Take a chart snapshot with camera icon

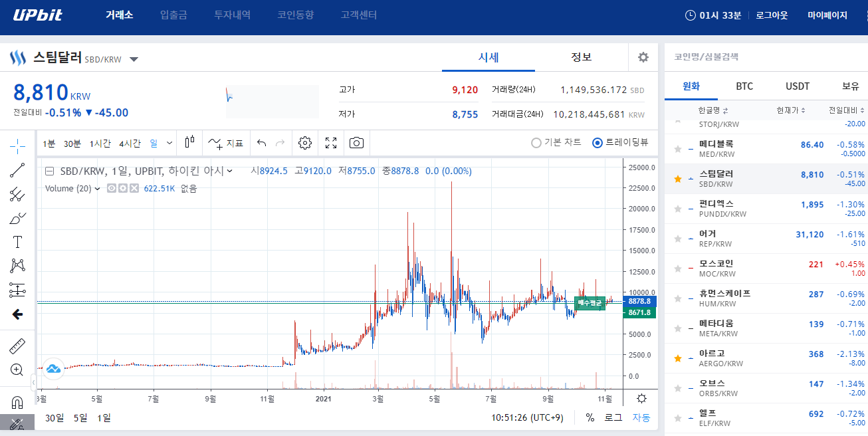pyautogui.click(x=357, y=143)
